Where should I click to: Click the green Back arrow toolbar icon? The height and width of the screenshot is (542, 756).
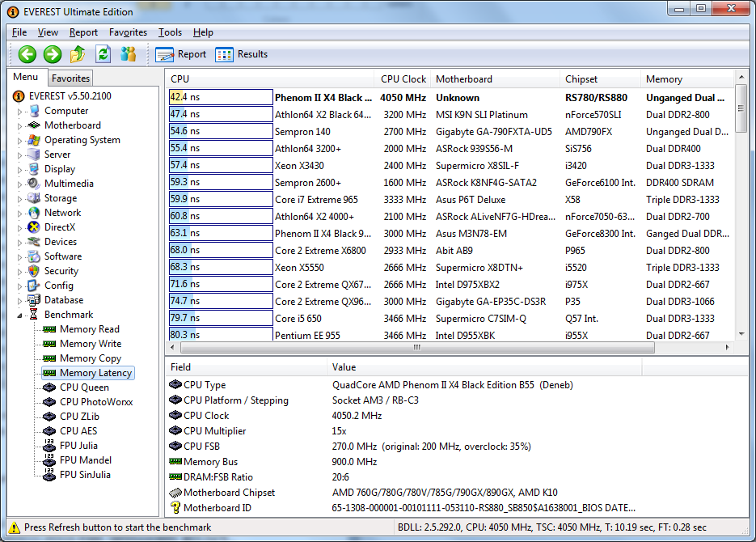[x=27, y=54]
